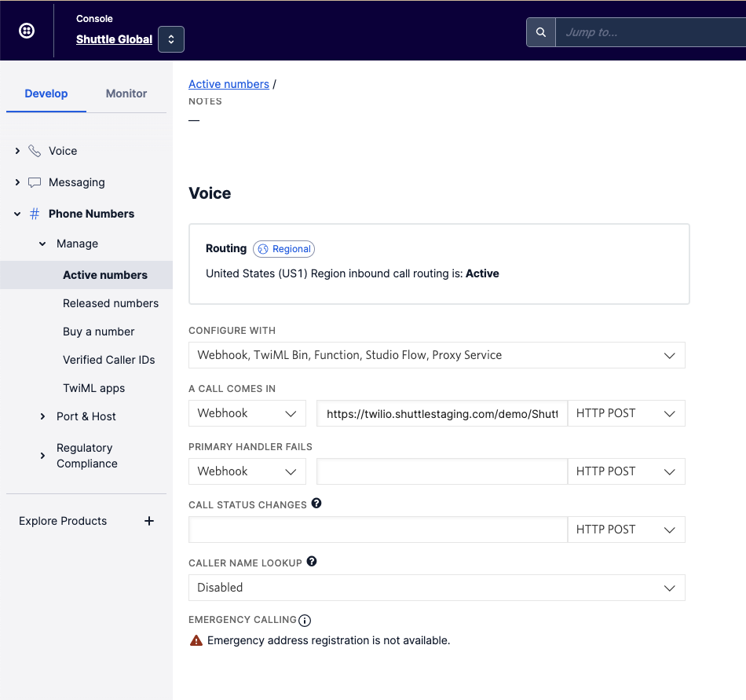Open the Active numbers breadcrumb link
This screenshot has height=700, width=746.
pos(229,84)
